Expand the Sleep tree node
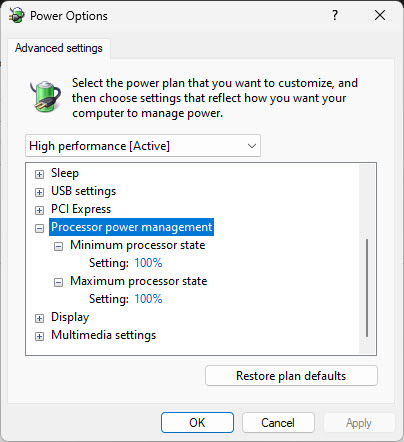404x442 pixels. [39, 174]
